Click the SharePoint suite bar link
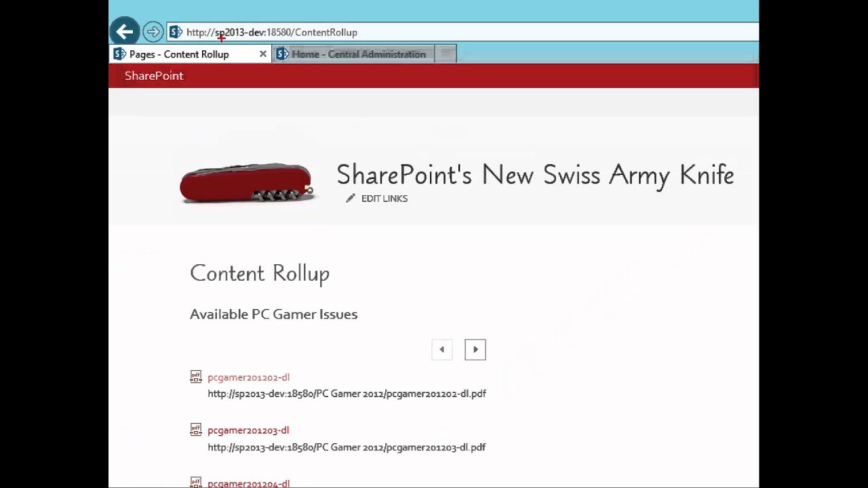 pos(154,76)
